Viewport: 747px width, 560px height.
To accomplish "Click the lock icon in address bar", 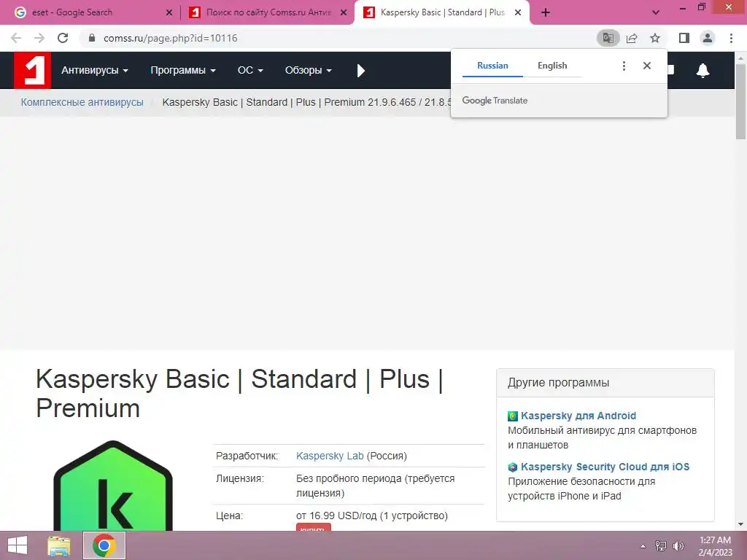I will coord(92,38).
